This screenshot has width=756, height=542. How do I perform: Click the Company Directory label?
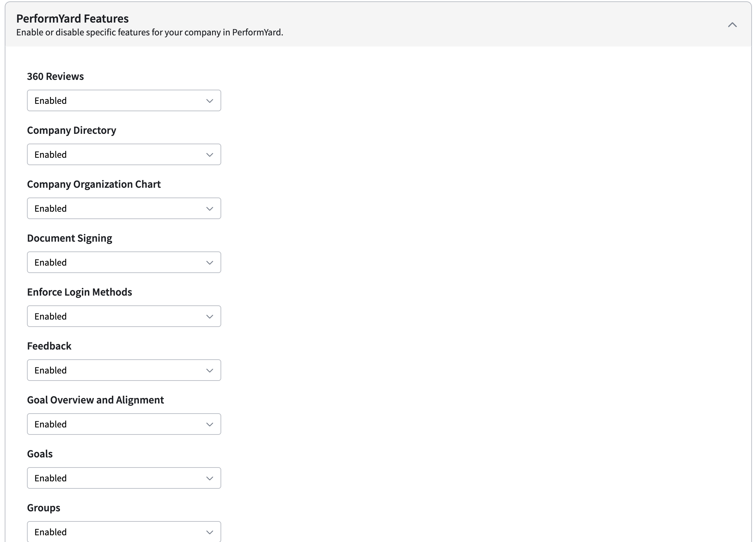click(x=71, y=130)
